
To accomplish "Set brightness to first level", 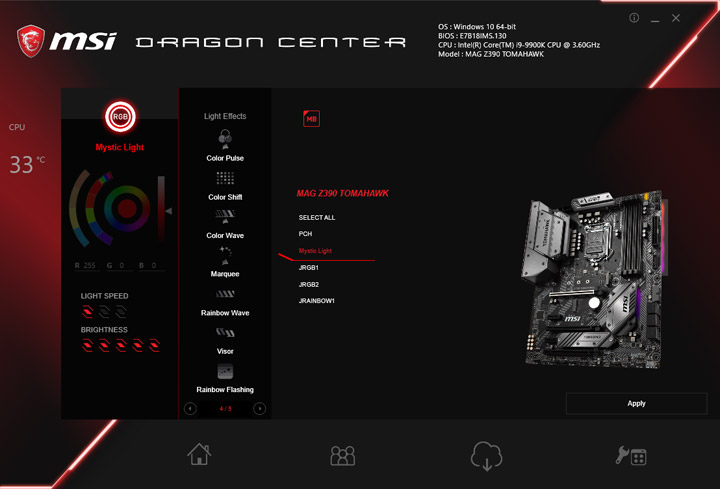I will tap(87, 345).
